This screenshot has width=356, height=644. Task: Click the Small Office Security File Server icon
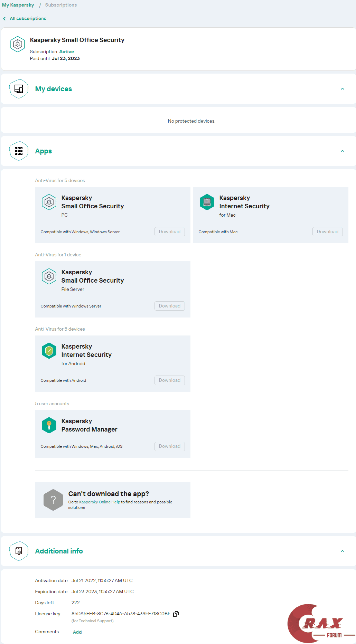(x=49, y=276)
